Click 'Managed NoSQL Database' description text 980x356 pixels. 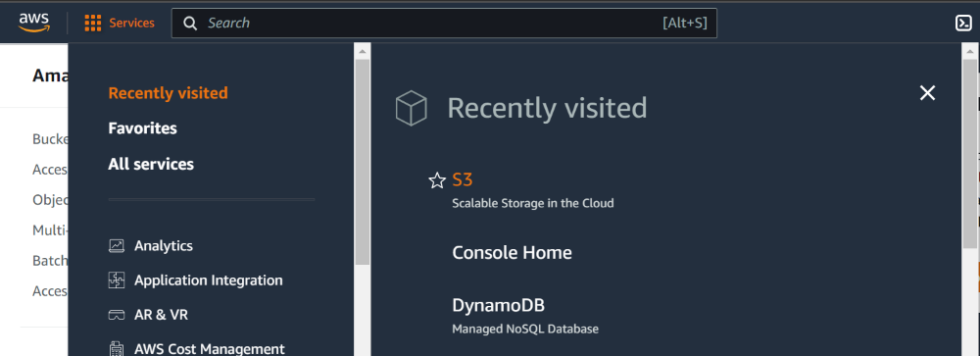click(525, 329)
